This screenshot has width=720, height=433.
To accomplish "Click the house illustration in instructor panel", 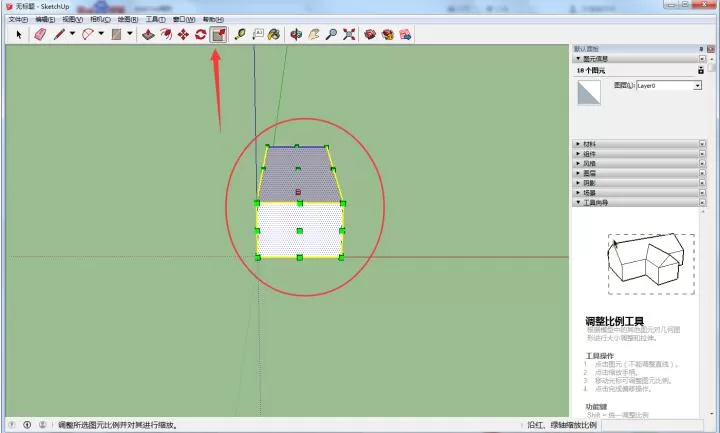I will pos(651,264).
